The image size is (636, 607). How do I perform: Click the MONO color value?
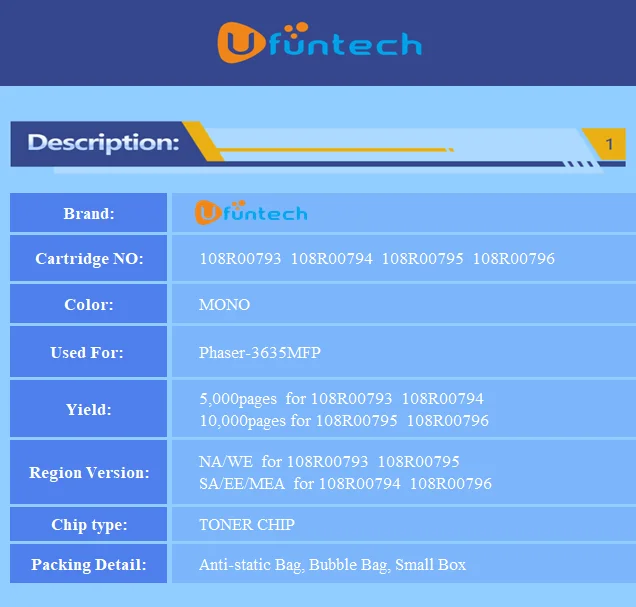224,305
